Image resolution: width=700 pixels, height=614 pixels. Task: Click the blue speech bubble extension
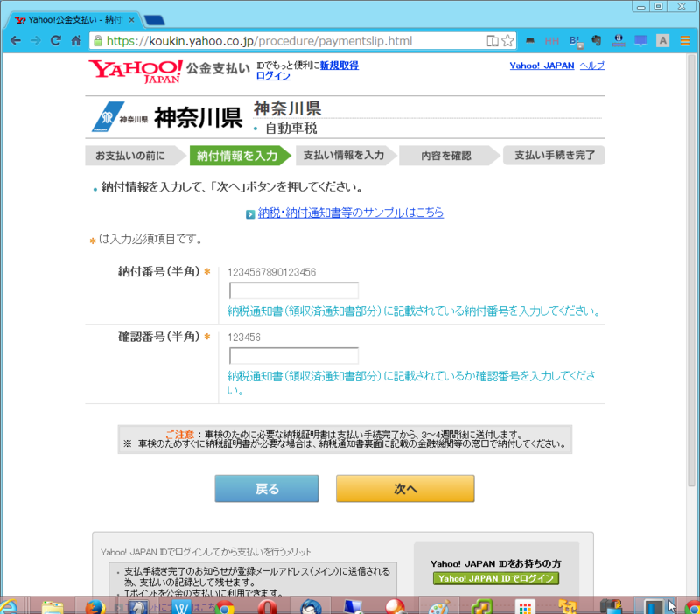coord(640,41)
